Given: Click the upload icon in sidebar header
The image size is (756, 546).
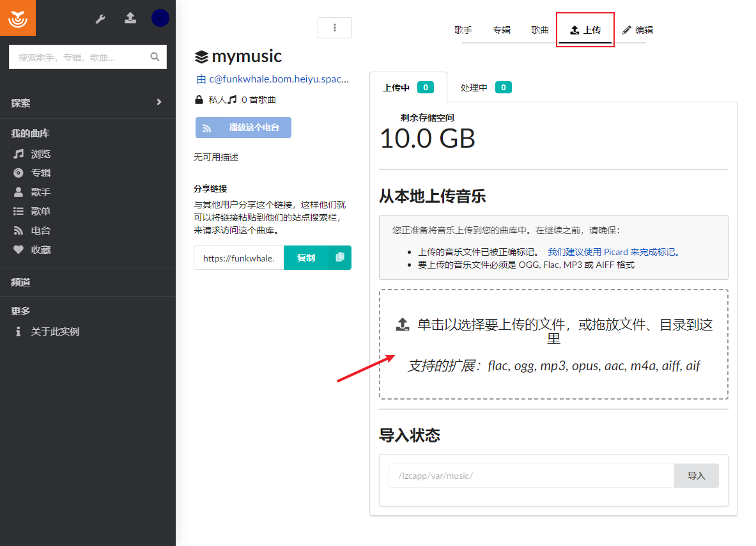Looking at the screenshot, I should [x=130, y=19].
